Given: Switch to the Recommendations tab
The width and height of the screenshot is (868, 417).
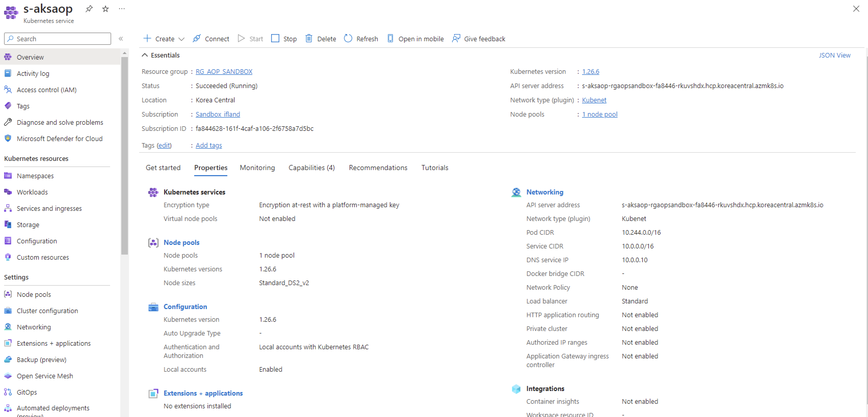Looking at the screenshot, I should click(378, 168).
